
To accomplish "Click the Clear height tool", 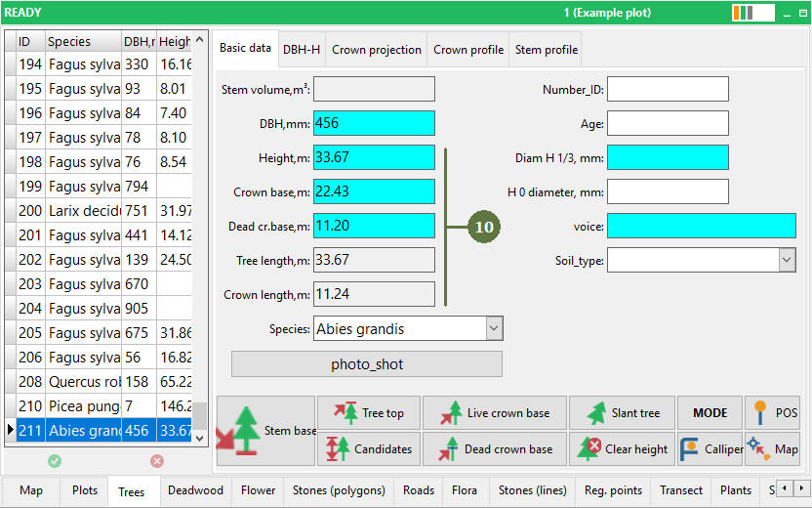I will tap(623, 449).
